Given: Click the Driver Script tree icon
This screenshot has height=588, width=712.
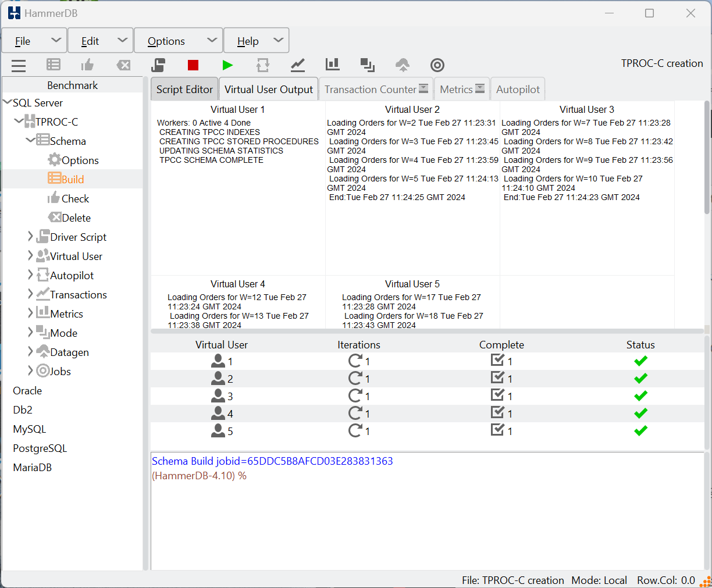Looking at the screenshot, I should [42, 236].
